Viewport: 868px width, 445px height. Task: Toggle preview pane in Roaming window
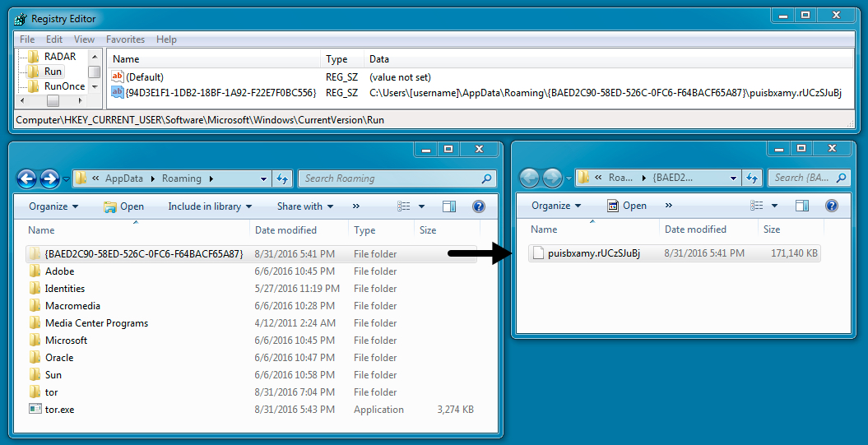pos(449,206)
